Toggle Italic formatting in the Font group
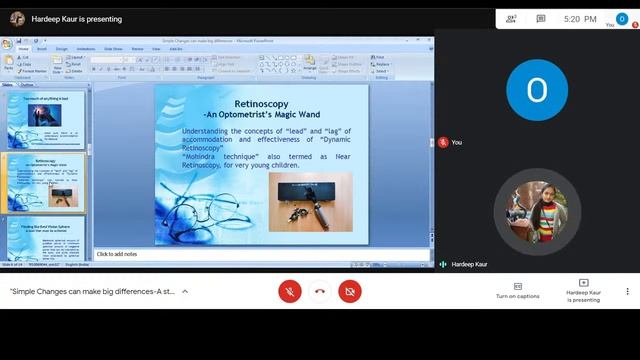 (101, 69)
